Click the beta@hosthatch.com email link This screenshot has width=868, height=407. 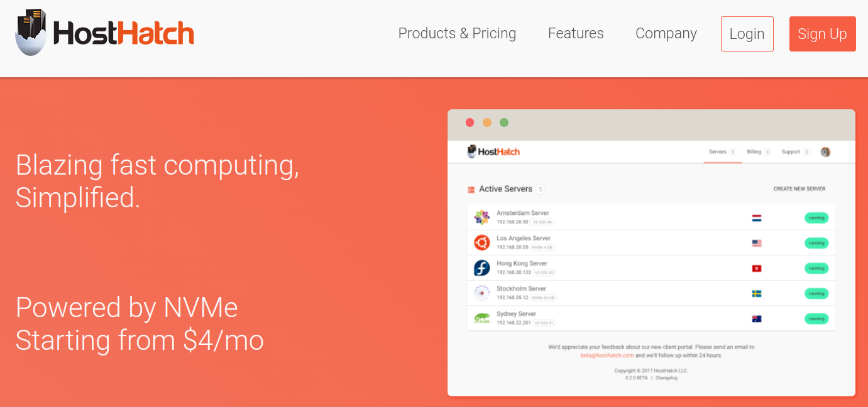coord(607,355)
